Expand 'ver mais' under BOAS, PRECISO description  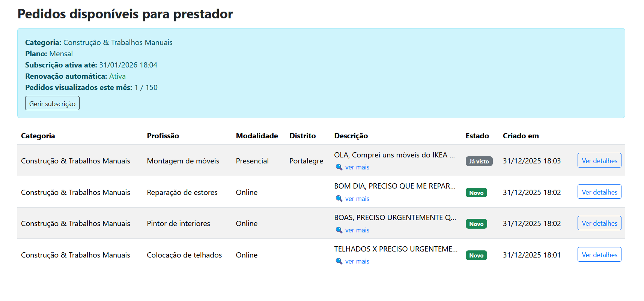tap(357, 230)
